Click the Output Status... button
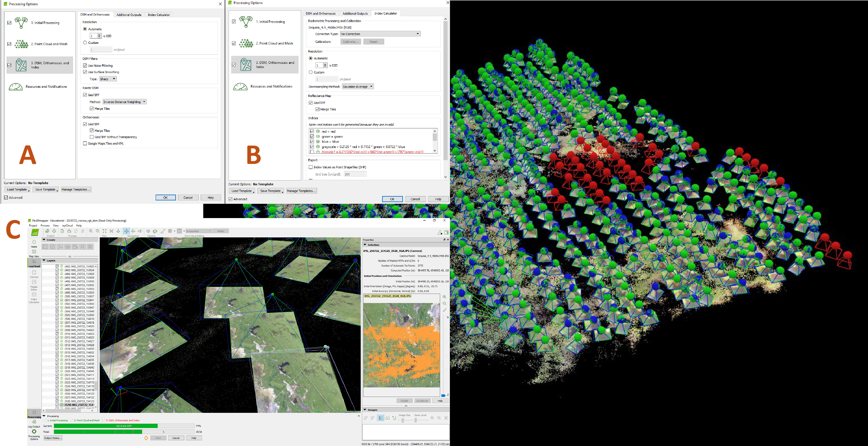868x446 pixels. [53, 438]
